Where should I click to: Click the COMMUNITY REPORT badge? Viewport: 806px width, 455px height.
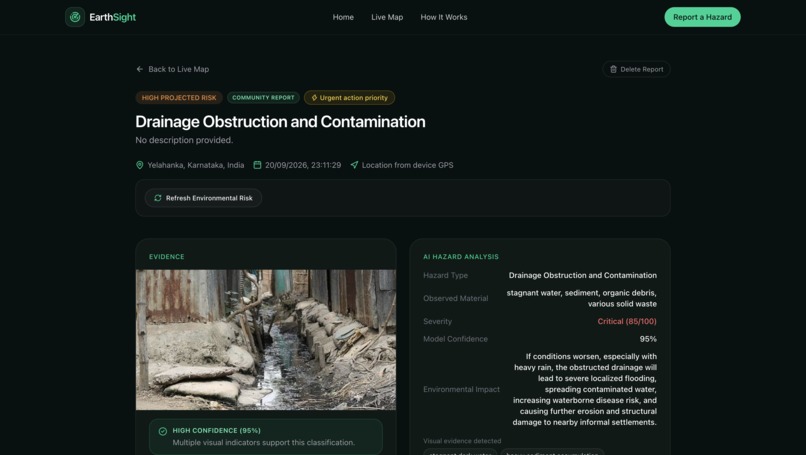263,98
